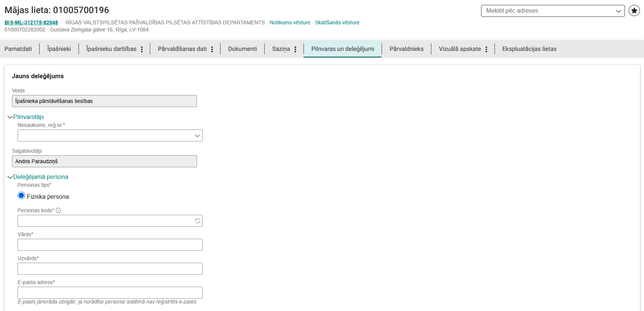Open kebab menu beside Saziņa tab

point(295,49)
